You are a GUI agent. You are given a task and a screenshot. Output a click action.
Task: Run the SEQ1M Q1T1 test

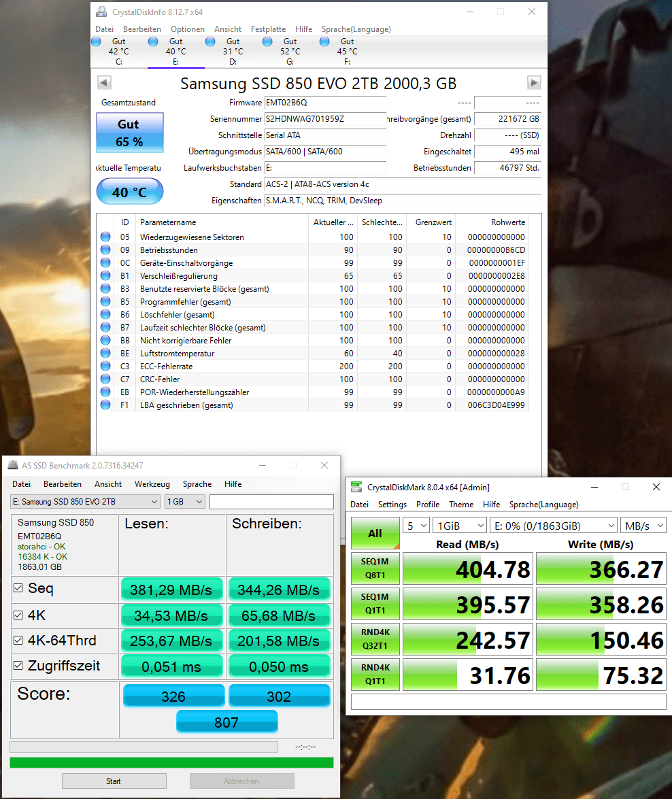(375, 603)
